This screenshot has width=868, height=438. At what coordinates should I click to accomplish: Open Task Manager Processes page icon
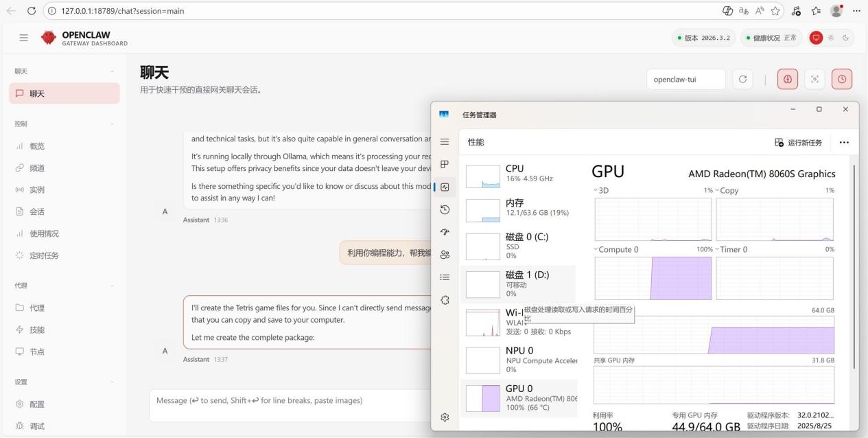click(445, 165)
